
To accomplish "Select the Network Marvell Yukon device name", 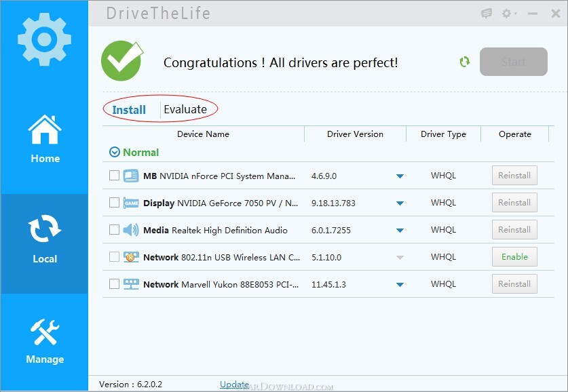I will 221,285.
